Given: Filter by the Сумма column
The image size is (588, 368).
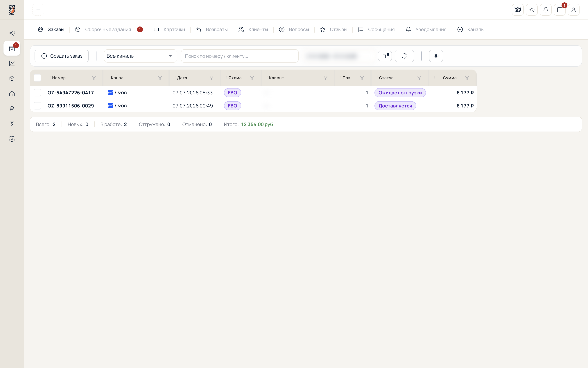Looking at the screenshot, I should point(467,78).
